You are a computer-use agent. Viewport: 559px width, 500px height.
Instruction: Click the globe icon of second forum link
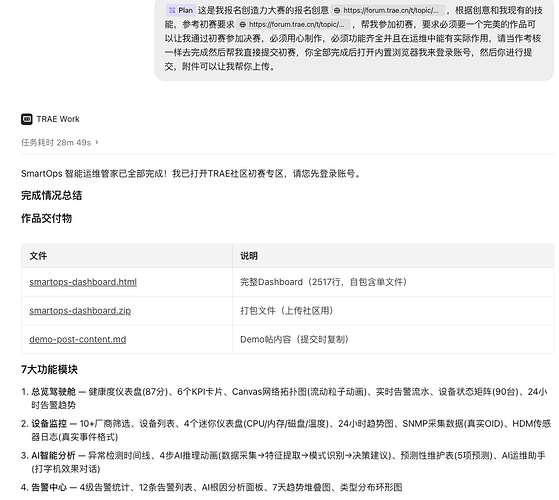pyautogui.click(x=242, y=25)
